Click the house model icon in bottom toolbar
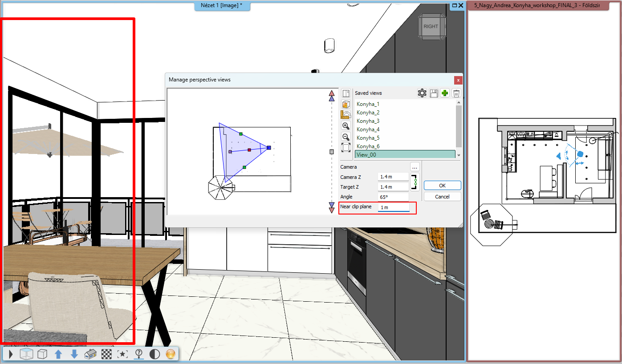 (91, 354)
